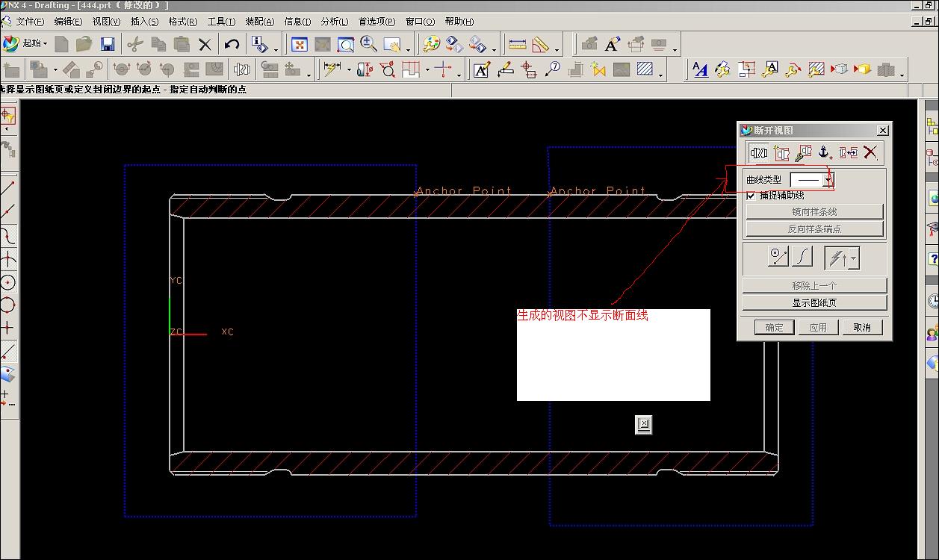Screen dimensions: 939x560
Task: Expand the Pan tool toolbar dropdown arrow
Action: 408,49
